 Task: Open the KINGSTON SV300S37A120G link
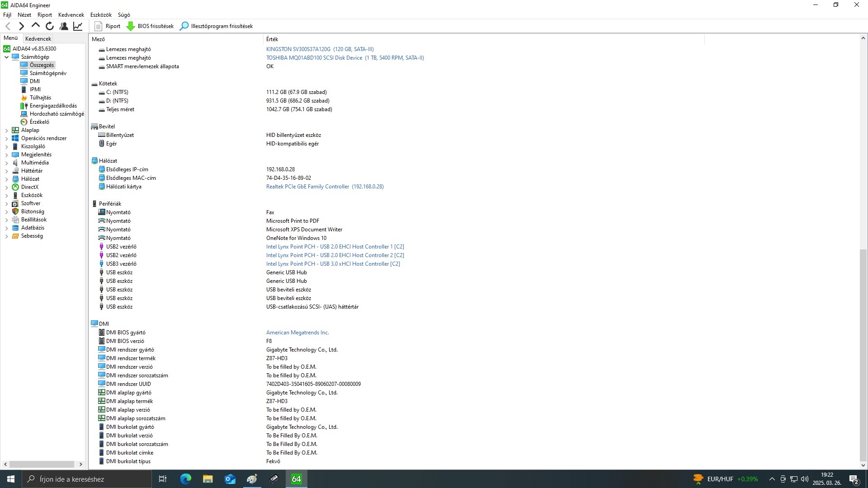point(320,49)
